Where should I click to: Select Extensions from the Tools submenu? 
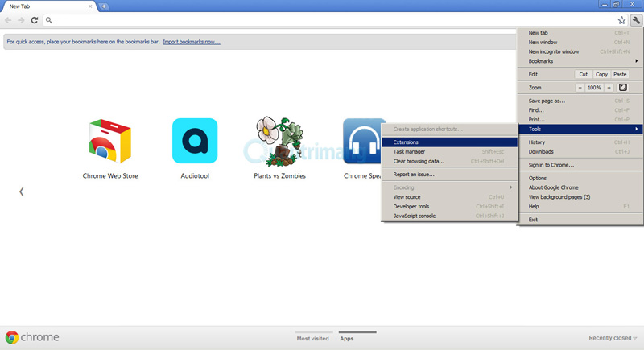click(449, 142)
